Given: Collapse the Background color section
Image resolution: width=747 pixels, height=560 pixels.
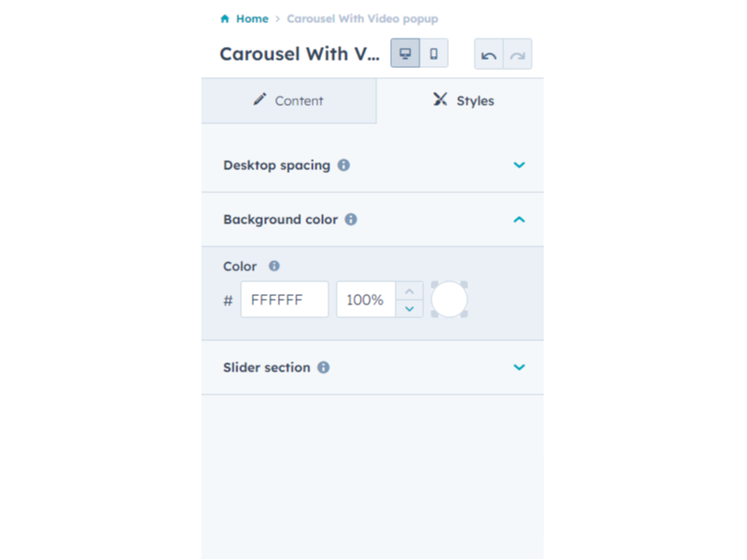Looking at the screenshot, I should [519, 219].
